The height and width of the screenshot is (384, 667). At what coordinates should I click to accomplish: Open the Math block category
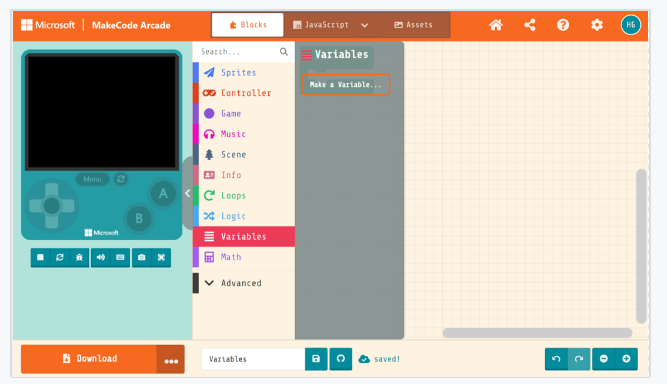click(x=244, y=257)
